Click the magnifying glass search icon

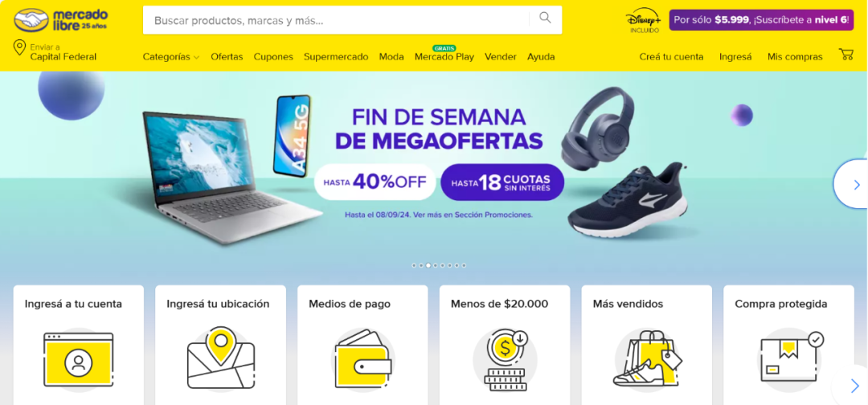point(545,18)
